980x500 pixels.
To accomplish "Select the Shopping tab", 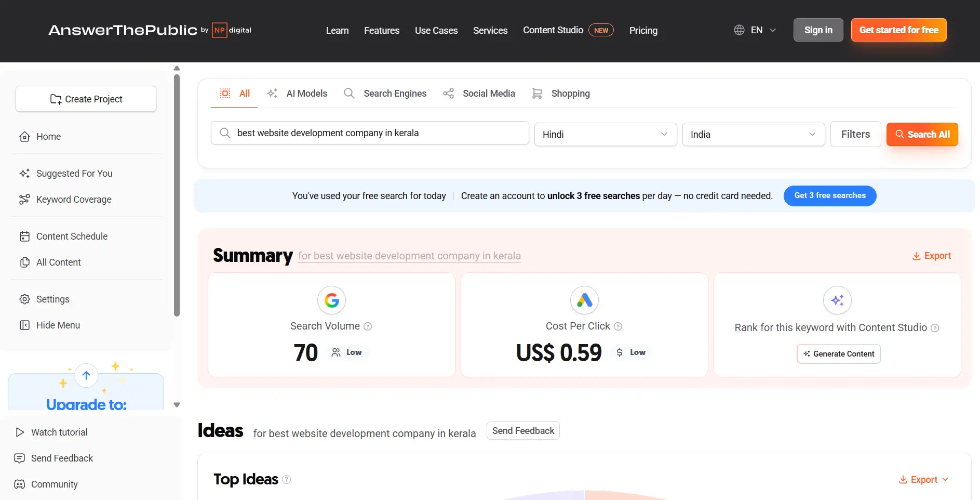I will point(561,94).
